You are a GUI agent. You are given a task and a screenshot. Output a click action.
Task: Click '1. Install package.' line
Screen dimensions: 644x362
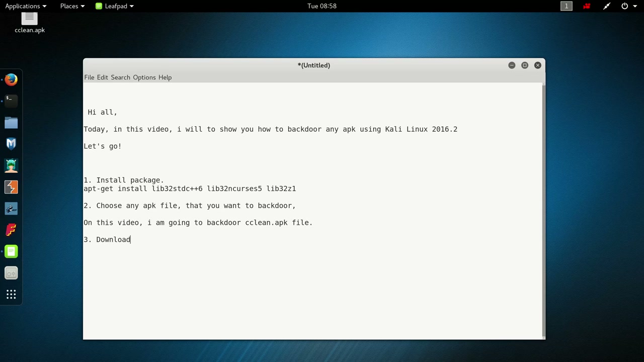(124, 180)
